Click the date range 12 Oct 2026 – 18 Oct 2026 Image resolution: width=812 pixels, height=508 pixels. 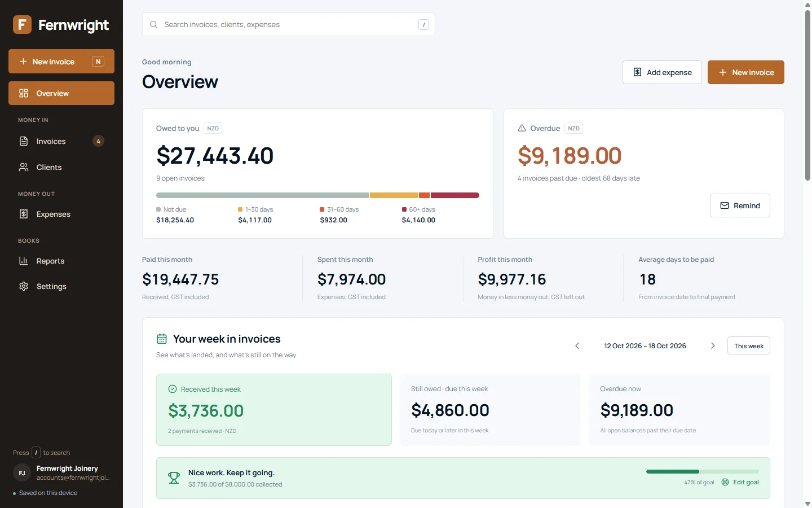tap(645, 346)
